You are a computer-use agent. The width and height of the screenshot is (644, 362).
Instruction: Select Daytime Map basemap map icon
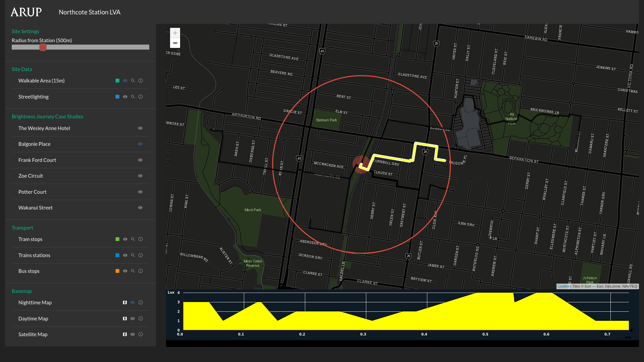125,319
